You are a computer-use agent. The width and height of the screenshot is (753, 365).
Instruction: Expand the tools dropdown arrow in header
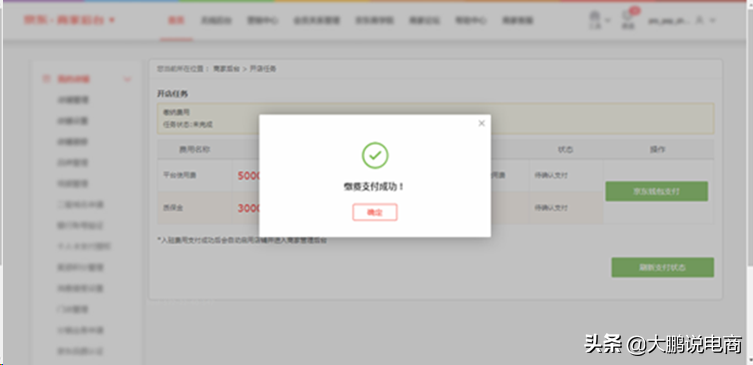[x=608, y=21]
